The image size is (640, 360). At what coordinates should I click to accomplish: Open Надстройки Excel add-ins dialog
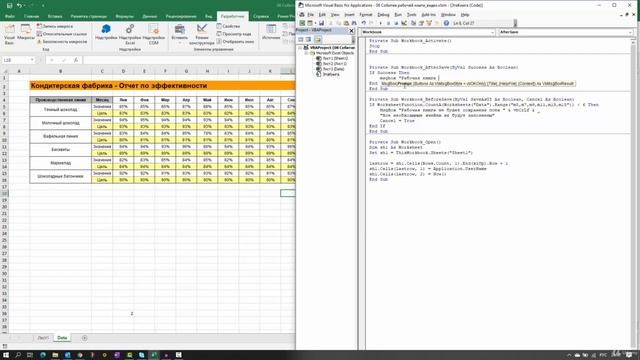130,34
